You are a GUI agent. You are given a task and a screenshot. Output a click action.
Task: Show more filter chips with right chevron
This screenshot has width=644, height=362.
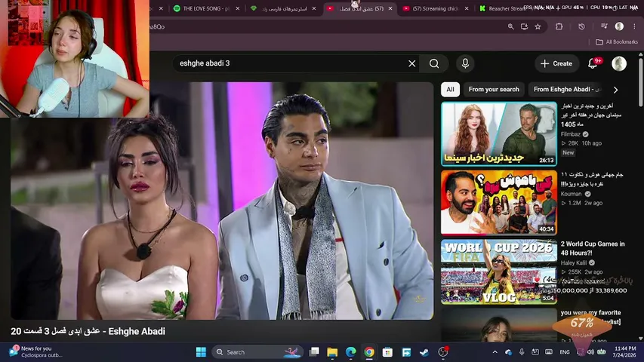tap(615, 90)
